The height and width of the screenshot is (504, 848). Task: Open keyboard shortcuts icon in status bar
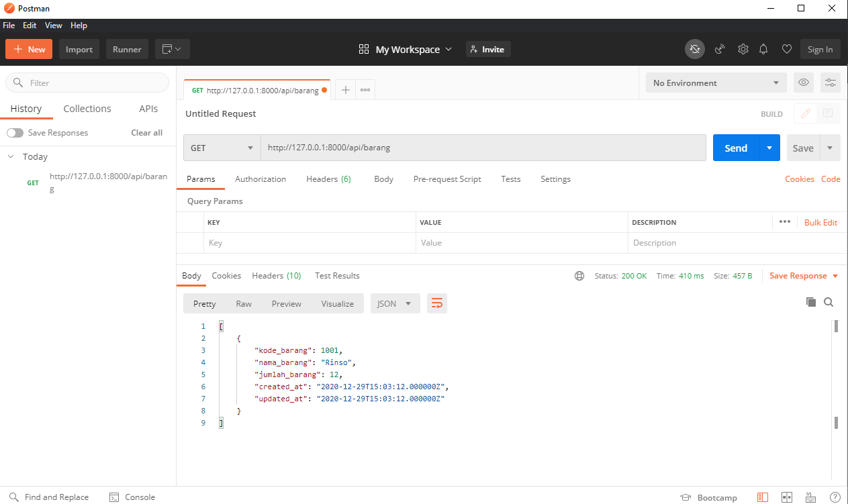(x=810, y=497)
